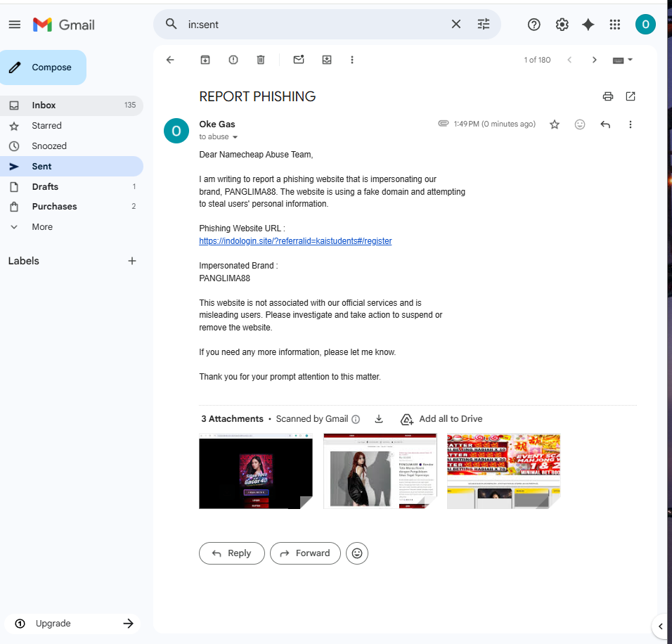The image size is (672, 644).
Task: Report this email as spam
Action: 233,60
